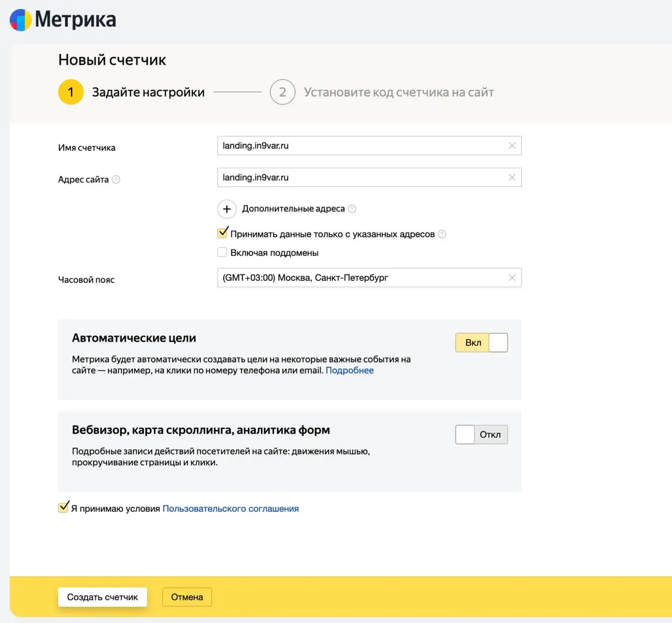This screenshot has height=623, width=672.
Task: Click the Отмена button
Action: click(187, 597)
